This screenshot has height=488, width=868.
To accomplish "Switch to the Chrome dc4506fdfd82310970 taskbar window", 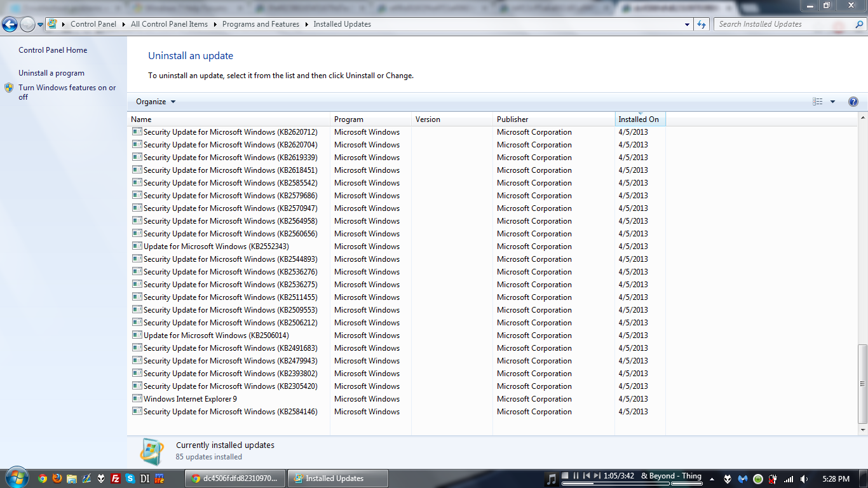I will point(234,478).
